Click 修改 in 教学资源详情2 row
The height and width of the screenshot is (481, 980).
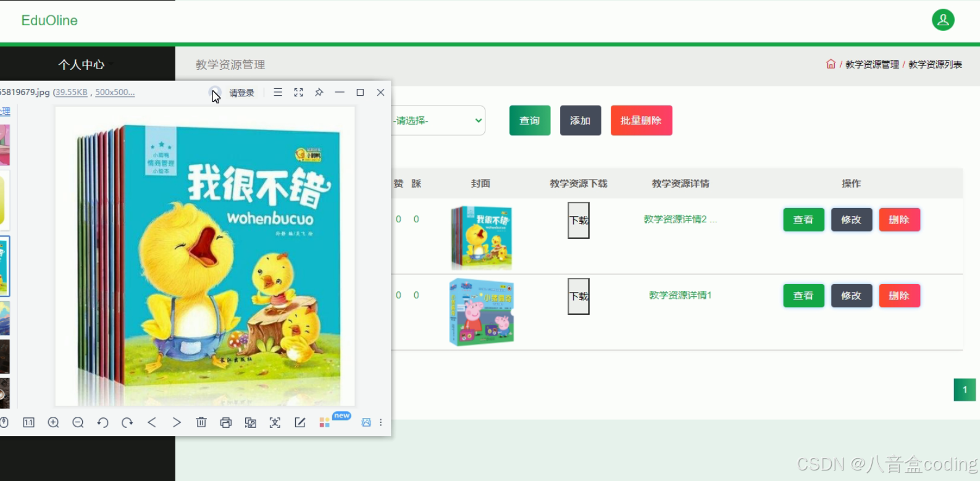pyautogui.click(x=852, y=220)
